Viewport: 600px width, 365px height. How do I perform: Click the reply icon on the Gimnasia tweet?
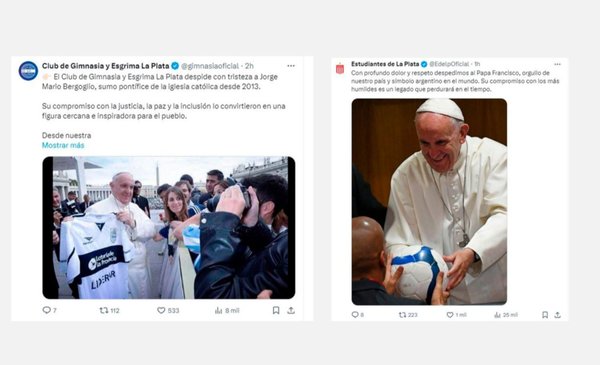47,310
